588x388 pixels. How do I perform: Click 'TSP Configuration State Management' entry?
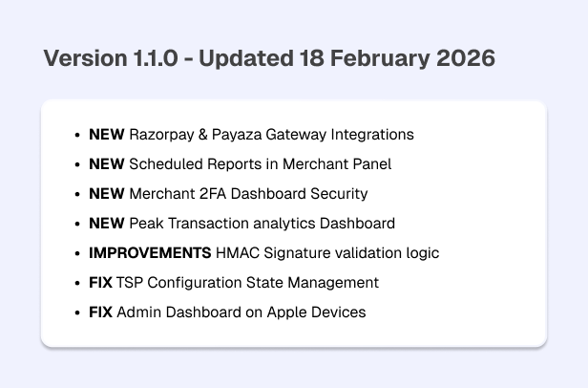[247, 283]
